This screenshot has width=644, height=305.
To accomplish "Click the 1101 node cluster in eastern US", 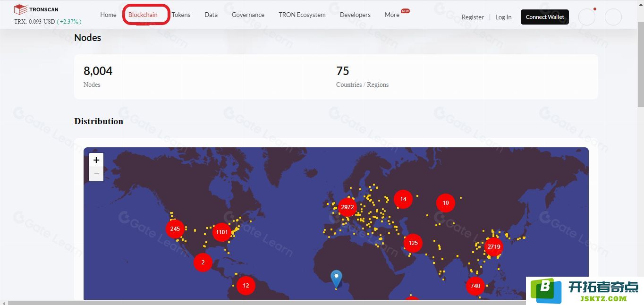I will [x=221, y=232].
